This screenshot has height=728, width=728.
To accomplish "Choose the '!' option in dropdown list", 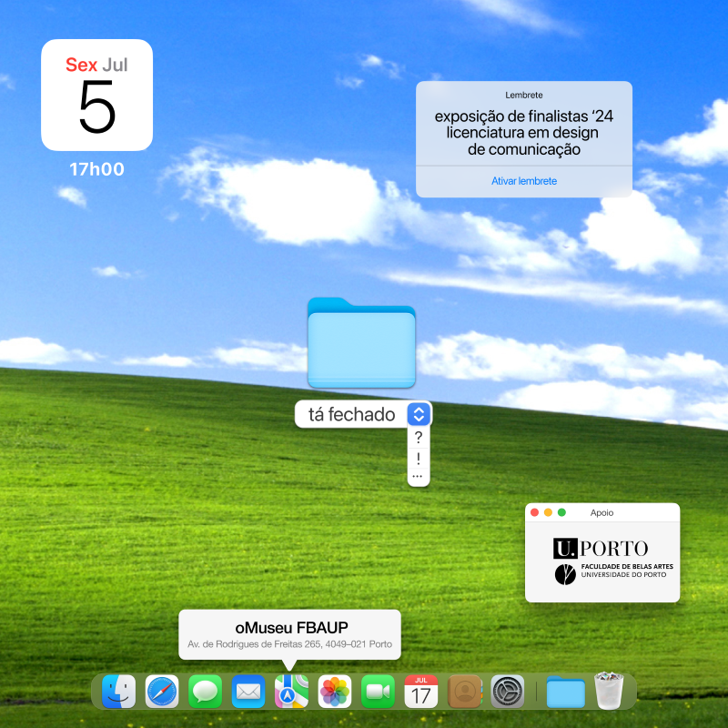I will (x=419, y=459).
